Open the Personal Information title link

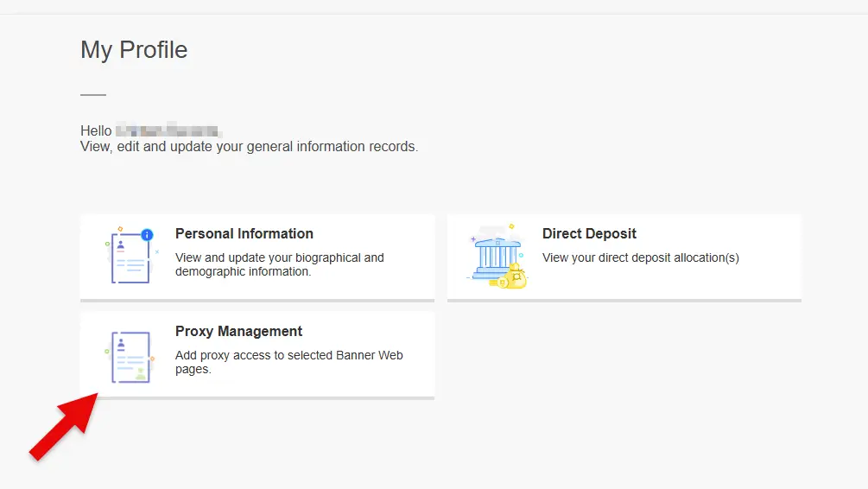244,233
